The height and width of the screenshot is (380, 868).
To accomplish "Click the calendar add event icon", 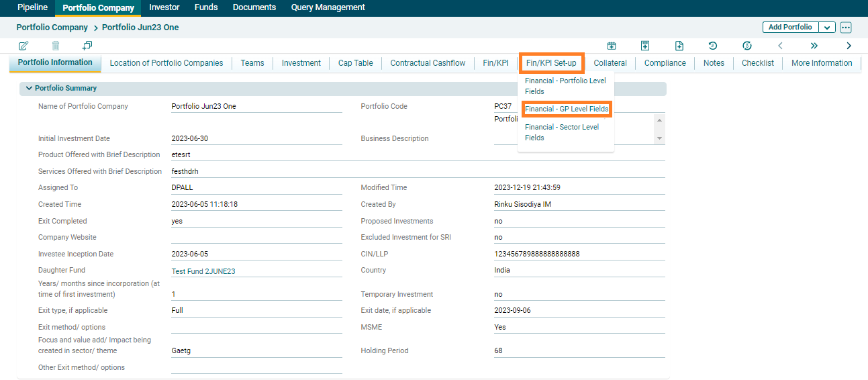I will pos(612,46).
